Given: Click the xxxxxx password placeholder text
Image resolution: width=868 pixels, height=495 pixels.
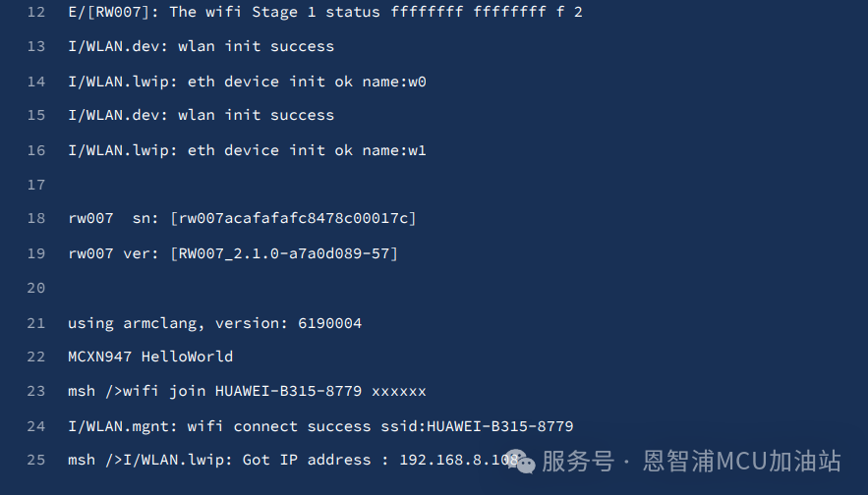Looking at the screenshot, I should pos(398,391).
